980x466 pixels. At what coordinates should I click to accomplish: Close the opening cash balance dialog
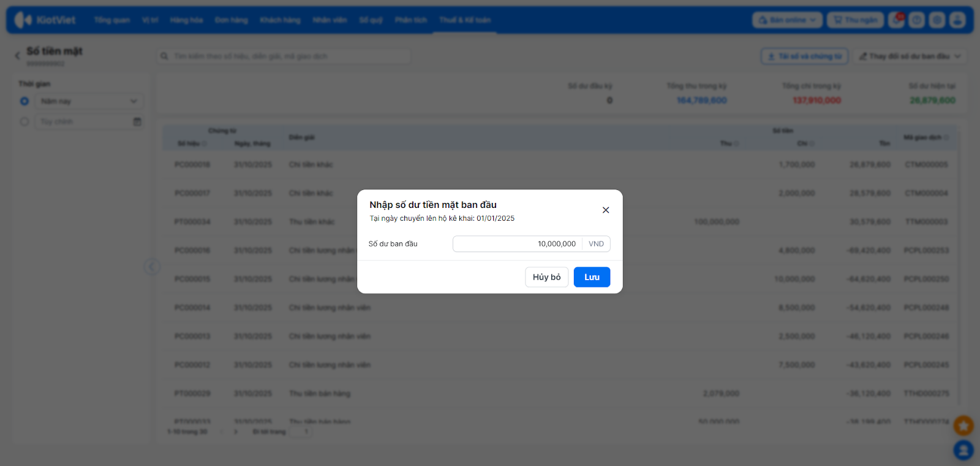(x=606, y=210)
